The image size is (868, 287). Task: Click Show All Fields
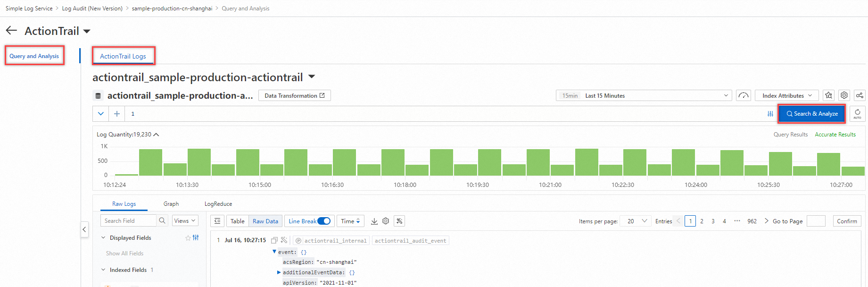(124, 253)
